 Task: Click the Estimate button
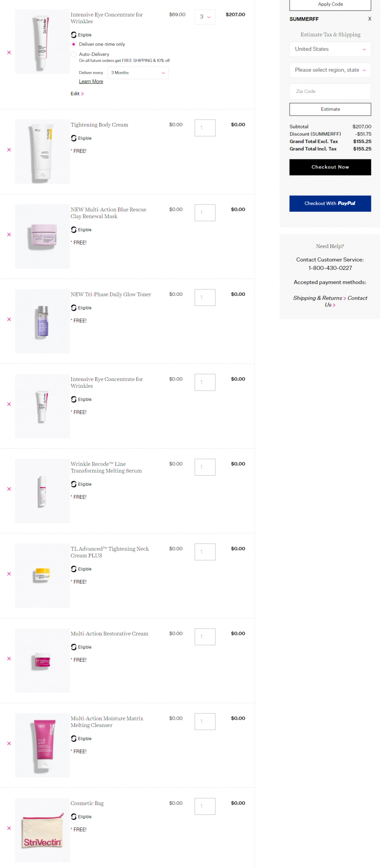(x=330, y=109)
